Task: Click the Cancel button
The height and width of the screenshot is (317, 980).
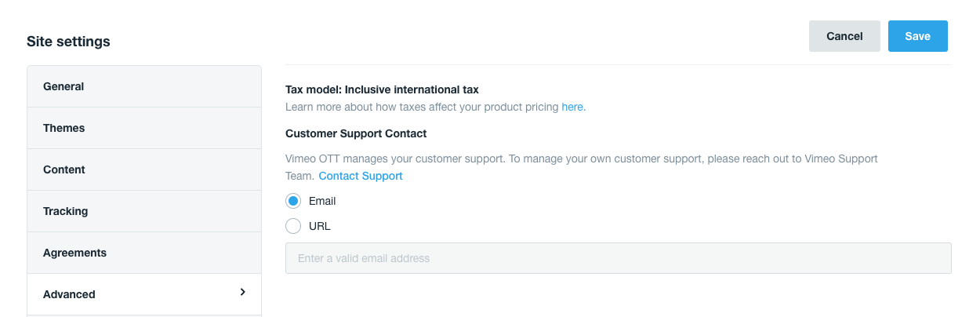Action: click(844, 36)
